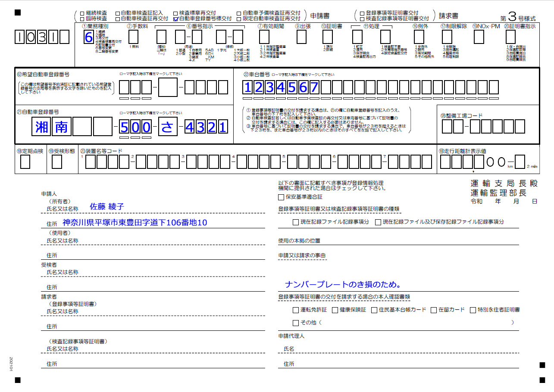The image size is (554, 392).
Task: Tick the 特別永住者証明書 checkbox
Action: [473, 310]
